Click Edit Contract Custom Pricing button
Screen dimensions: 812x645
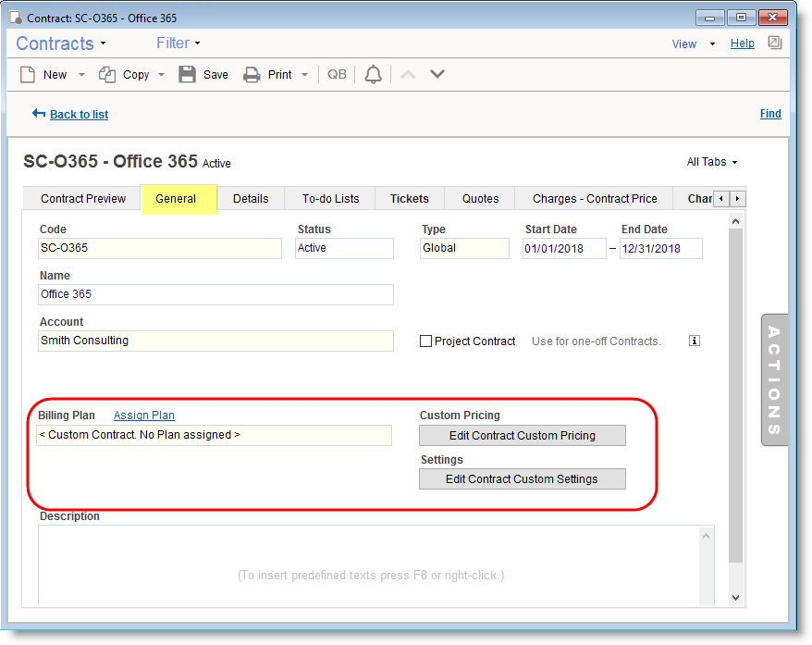pos(522,436)
